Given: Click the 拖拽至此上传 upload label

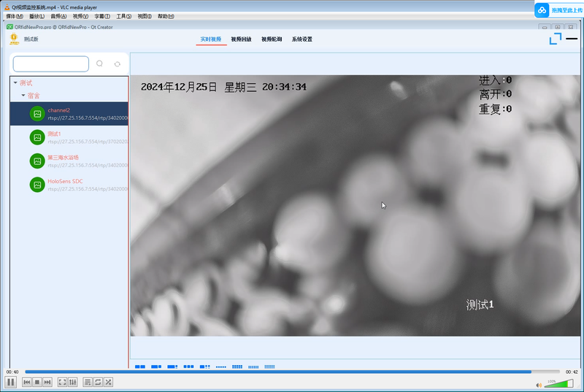Looking at the screenshot, I should pyautogui.click(x=567, y=10).
